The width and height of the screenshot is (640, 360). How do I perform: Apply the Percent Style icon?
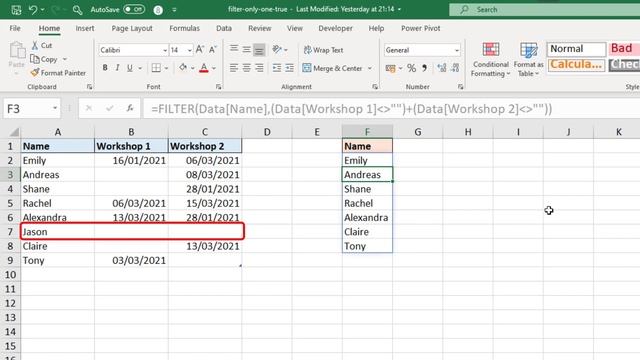point(411,68)
